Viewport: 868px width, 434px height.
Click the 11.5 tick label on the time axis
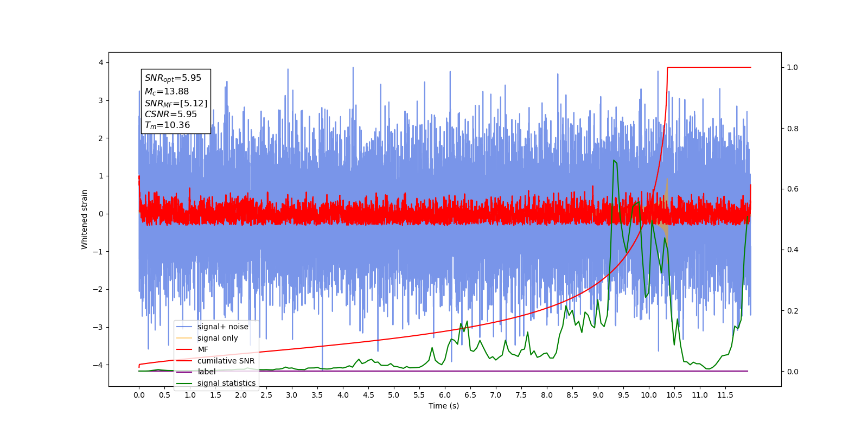pos(725,395)
